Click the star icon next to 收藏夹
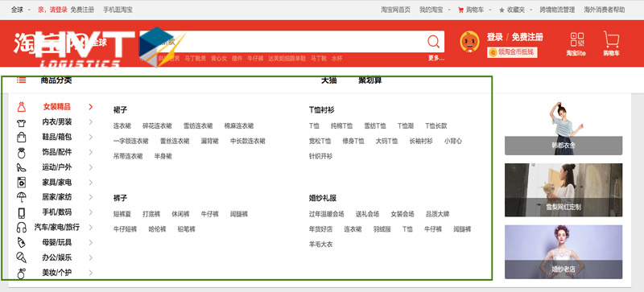The height and width of the screenshot is (292, 644). (502, 10)
